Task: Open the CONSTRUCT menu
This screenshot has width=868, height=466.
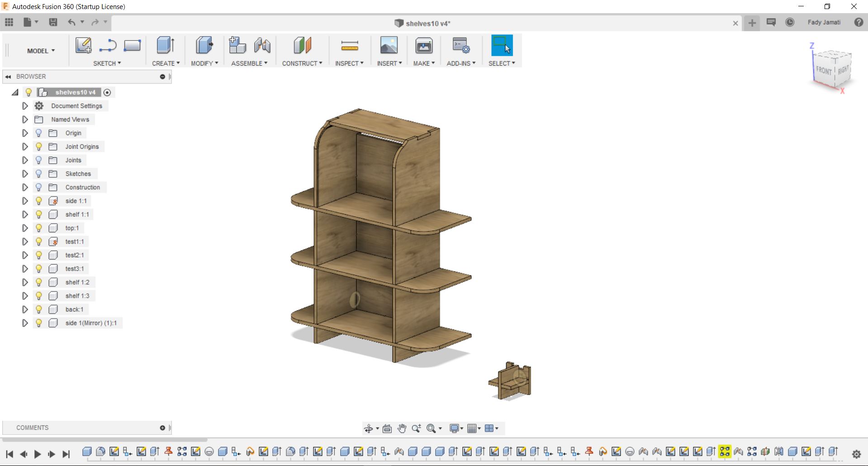Action: tap(302, 63)
